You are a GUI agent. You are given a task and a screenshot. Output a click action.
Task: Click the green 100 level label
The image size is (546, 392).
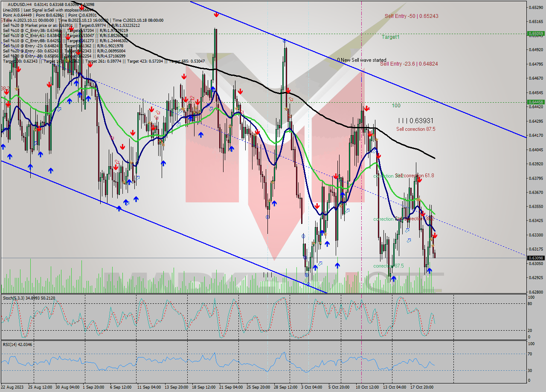[x=396, y=105]
